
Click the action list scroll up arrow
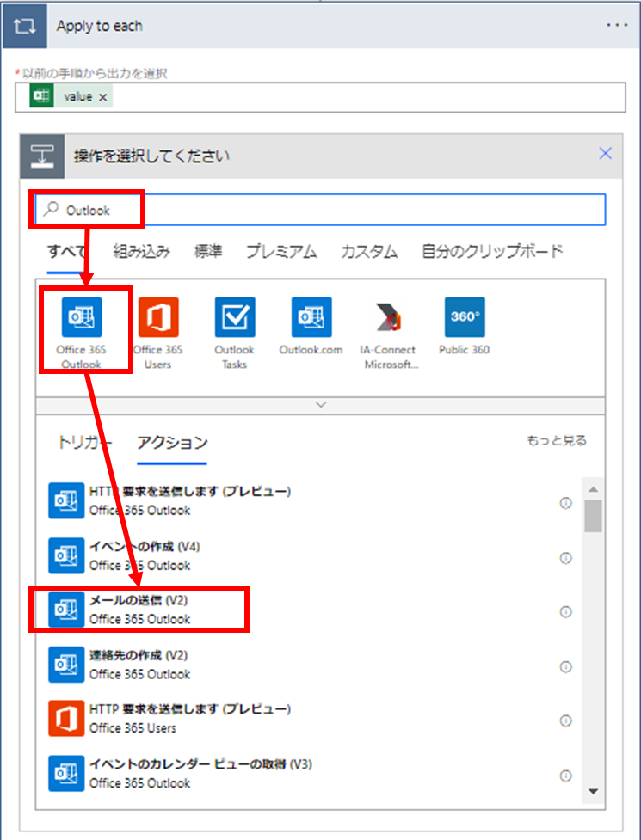[x=593, y=489]
